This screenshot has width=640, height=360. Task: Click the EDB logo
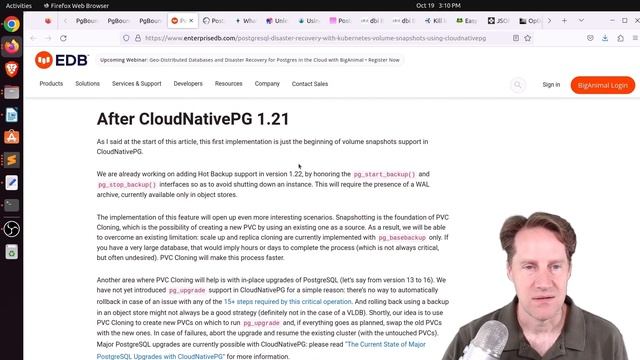click(61, 60)
